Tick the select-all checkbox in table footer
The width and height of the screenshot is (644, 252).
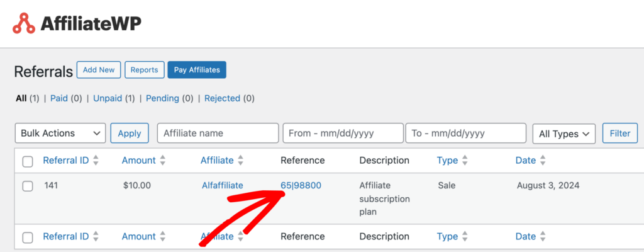(28, 238)
